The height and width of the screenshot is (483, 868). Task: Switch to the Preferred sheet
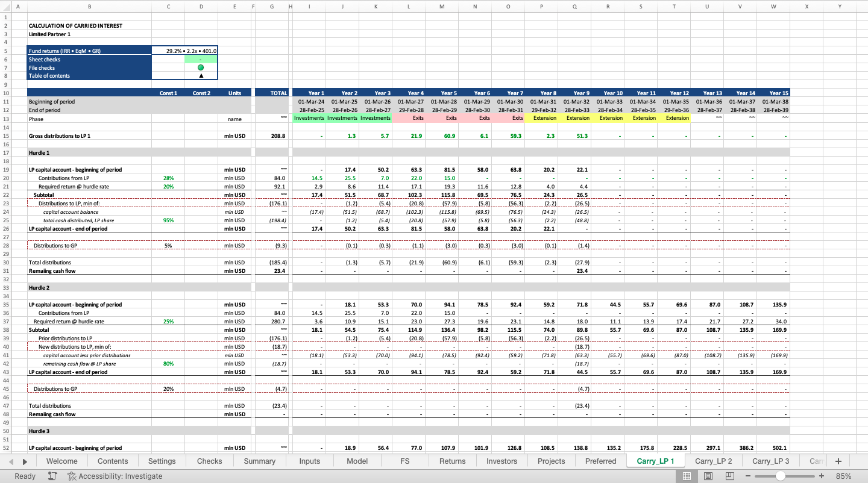point(601,461)
